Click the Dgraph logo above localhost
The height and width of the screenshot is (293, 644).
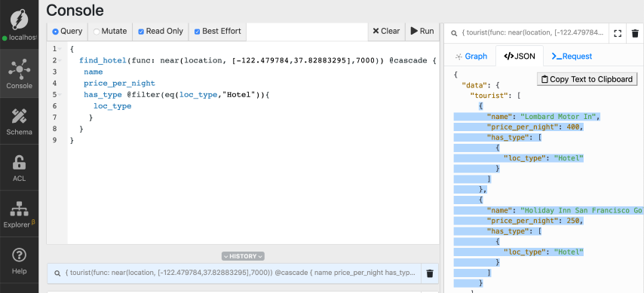(x=20, y=20)
